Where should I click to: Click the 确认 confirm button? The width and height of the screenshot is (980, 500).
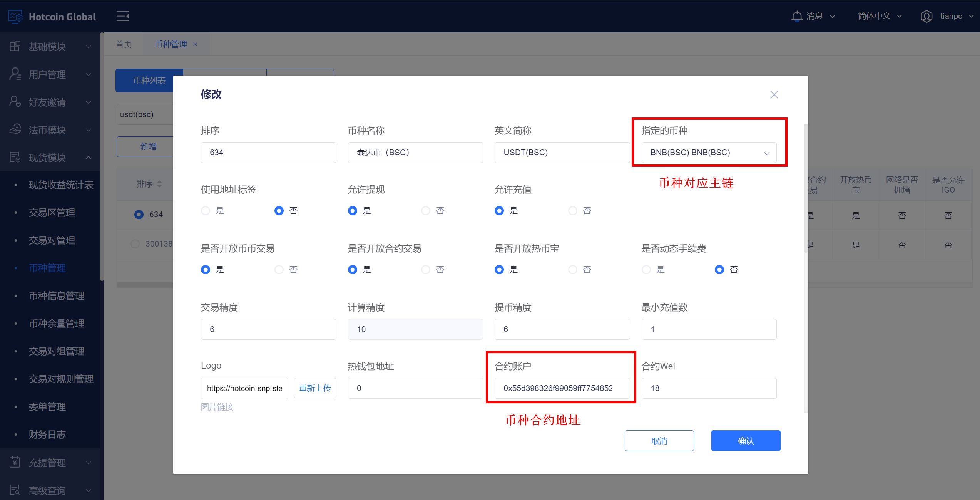point(745,440)
